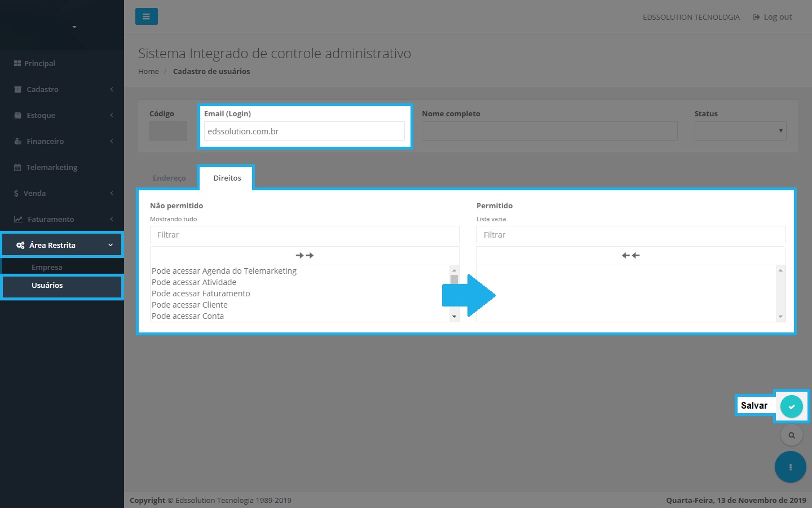Click the Financeiro menu icon
The image size is (812, 508).
(x=17, y=141)
